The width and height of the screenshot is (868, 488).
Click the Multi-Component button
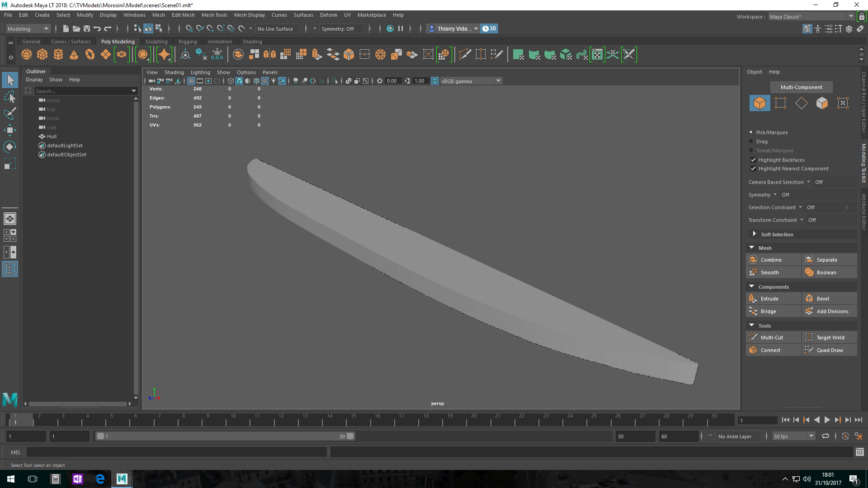point(801,87)
